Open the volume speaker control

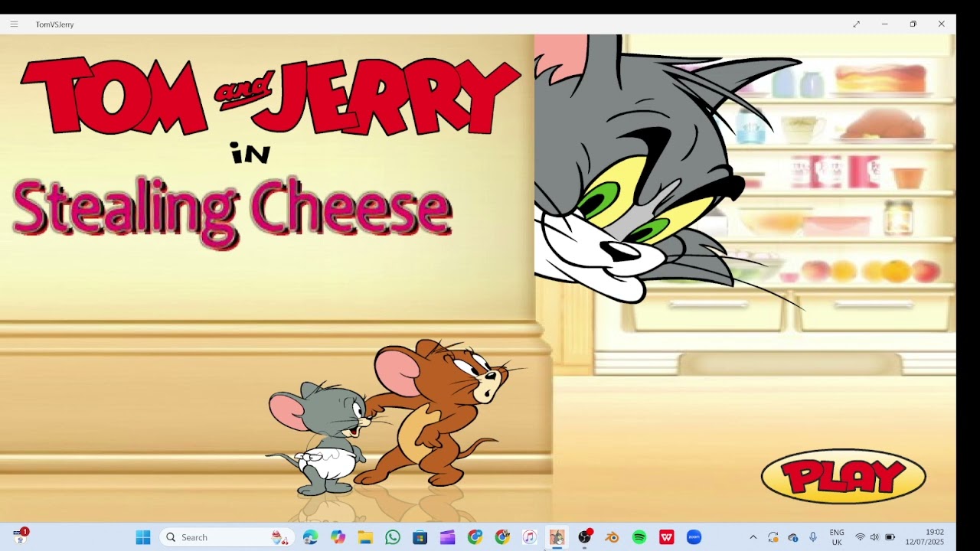[x=874, y=537]
